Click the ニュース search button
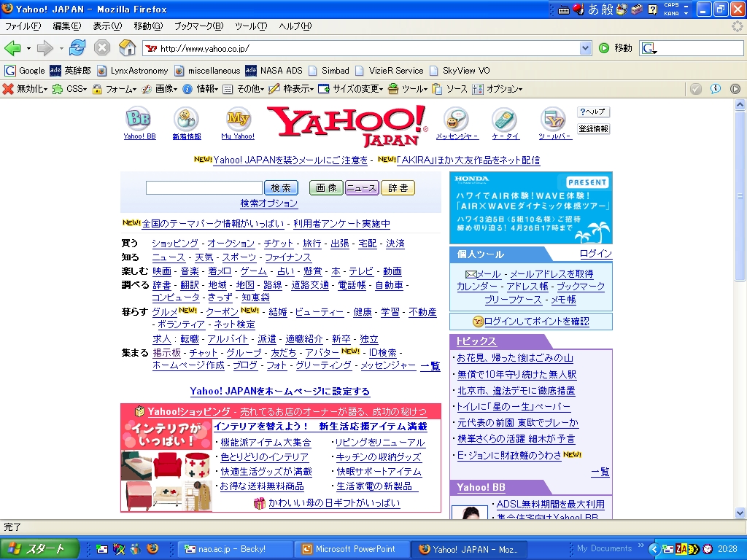The image size is (747, 560). click(362, 187)
